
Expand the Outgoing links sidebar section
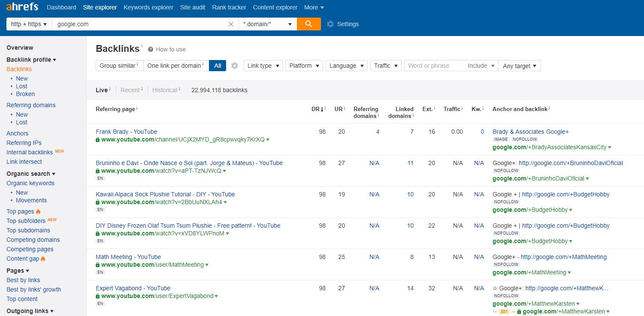(30, 311)
